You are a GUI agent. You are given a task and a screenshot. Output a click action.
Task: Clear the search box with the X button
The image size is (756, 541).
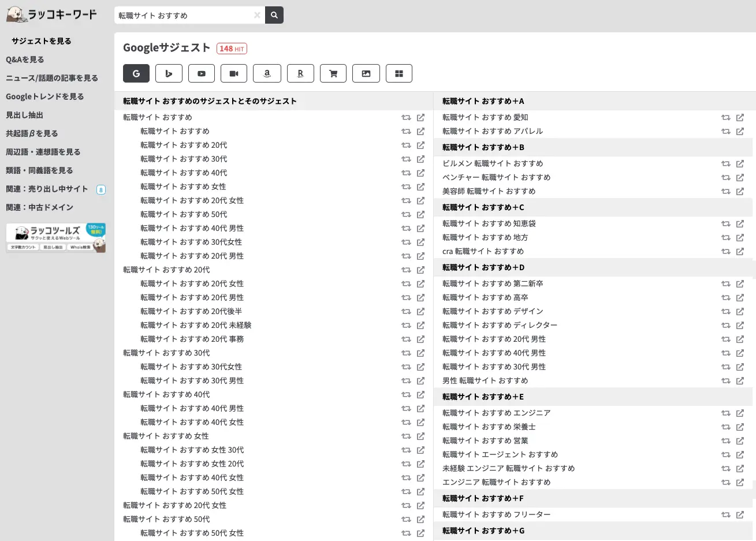[256, 15]
